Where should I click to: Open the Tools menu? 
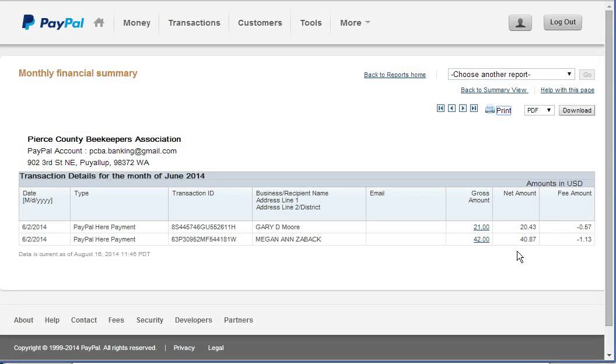click(x=311, y=23)
